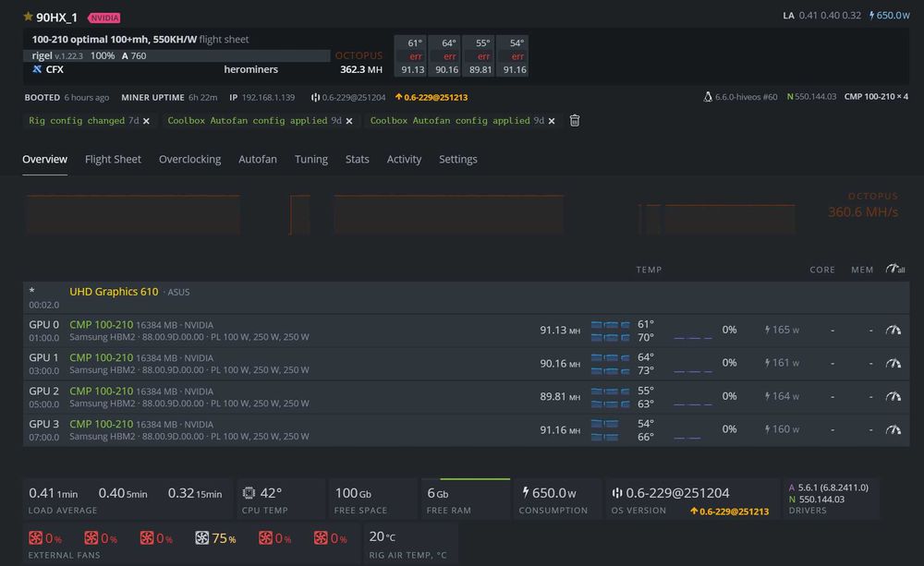The height and width of the screenshot is (566, 924).
Task: Open the GPU 0 overclock speedometer icon
Action: click(x=893, y=330)
